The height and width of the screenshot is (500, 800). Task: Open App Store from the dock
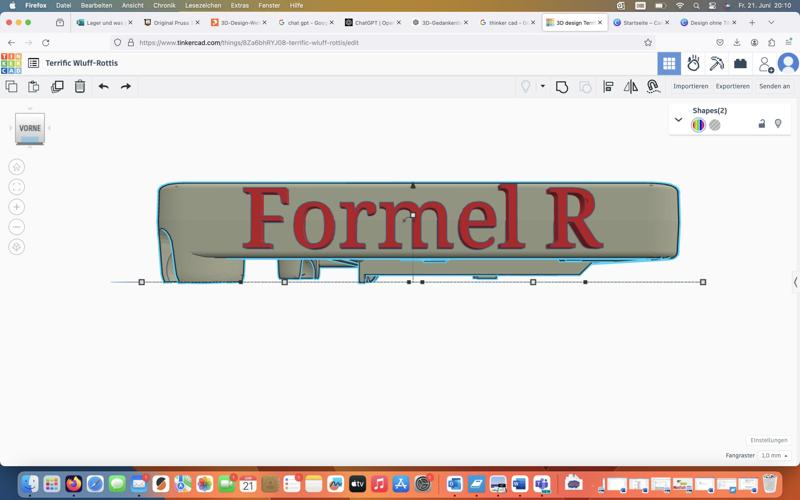(x=401, y=484)
